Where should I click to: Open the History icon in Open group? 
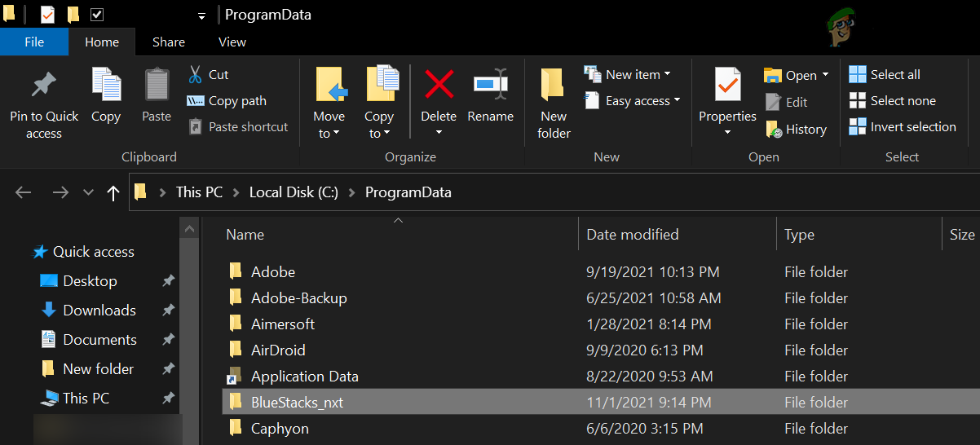pos(774,129)
